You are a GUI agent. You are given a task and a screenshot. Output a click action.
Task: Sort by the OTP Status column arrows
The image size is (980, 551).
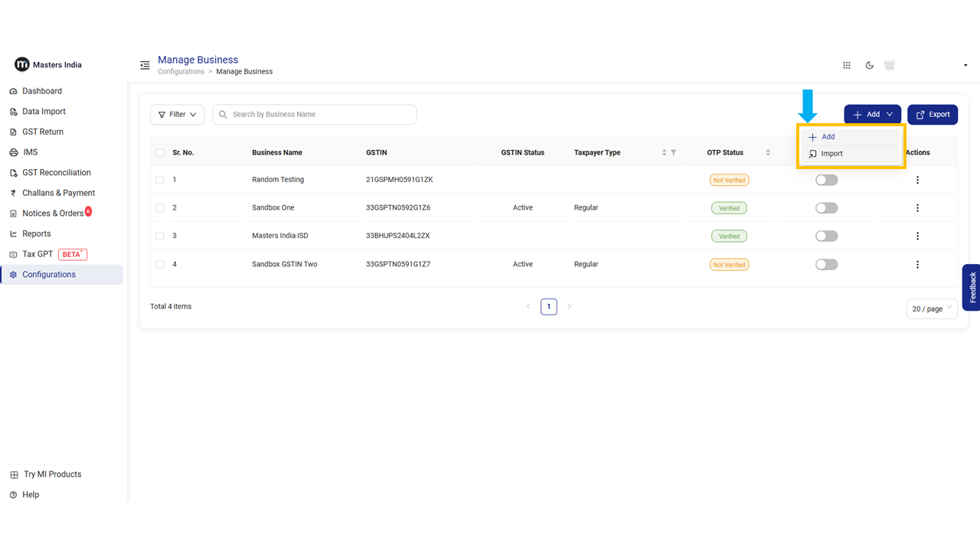[x=768, y=153]
